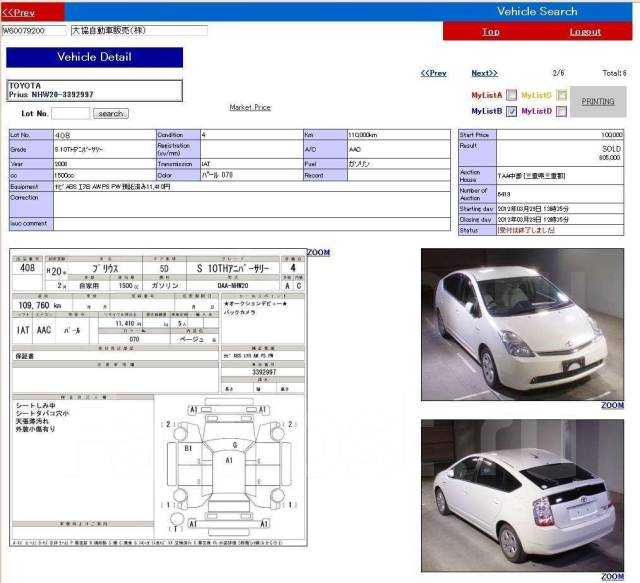Toggle the MyListD checkbox
This screenshot has width=640, height=583.
[x=562, y=111]
